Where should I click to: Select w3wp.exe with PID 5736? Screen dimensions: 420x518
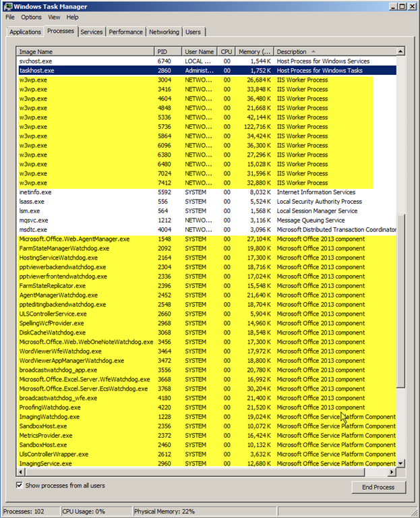point(207,127)
